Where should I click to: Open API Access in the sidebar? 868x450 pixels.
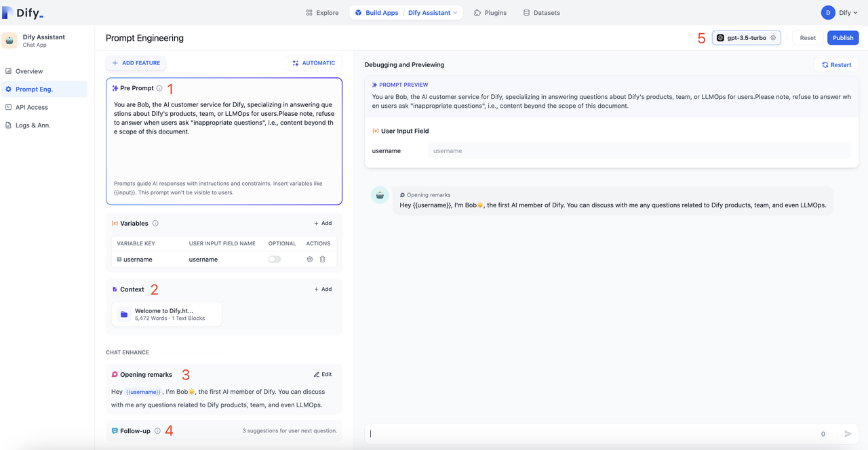coord(43,107)
